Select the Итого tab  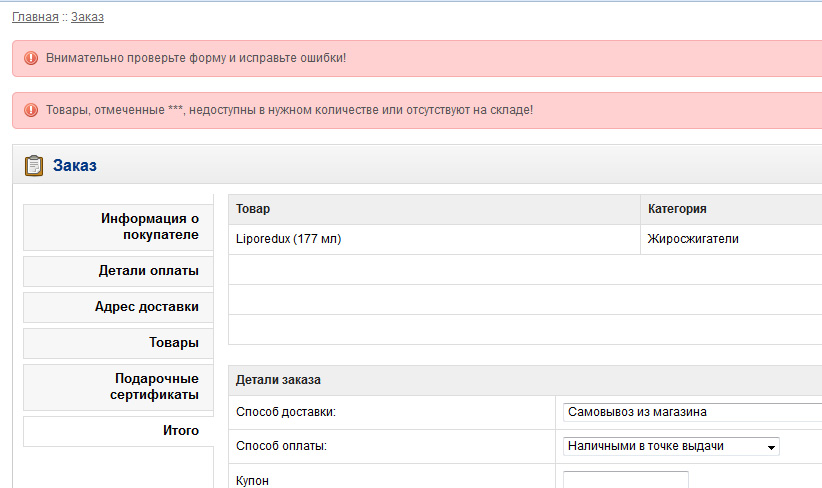pyautogui.click(x=118, y=431)
